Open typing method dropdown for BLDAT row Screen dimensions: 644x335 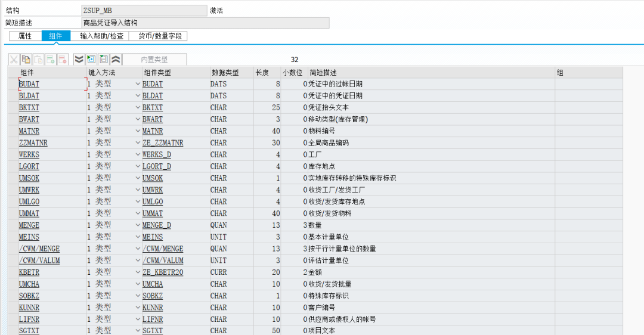[x=138, y=95]
